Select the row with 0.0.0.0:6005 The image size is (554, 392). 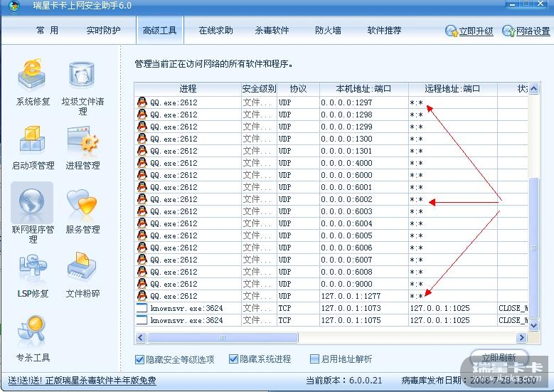(x=331, y=235)
